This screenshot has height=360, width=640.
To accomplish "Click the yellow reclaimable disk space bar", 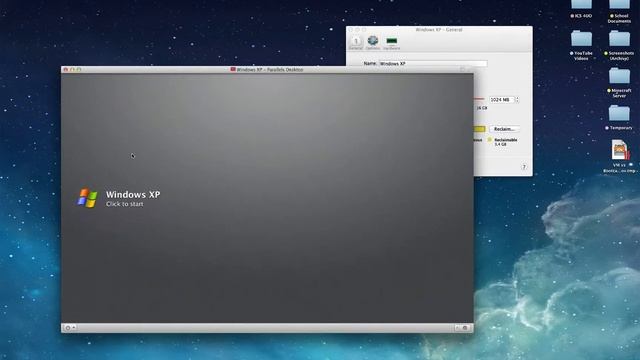I will (x=480, y=129).
